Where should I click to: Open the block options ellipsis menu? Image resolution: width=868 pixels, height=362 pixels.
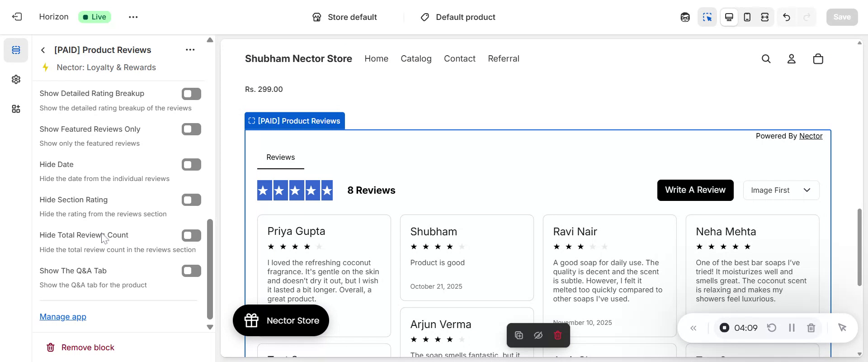coord(190,50)
